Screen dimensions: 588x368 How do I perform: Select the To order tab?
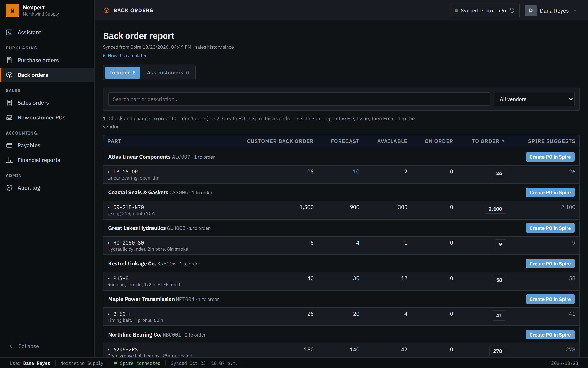(122, 73)
